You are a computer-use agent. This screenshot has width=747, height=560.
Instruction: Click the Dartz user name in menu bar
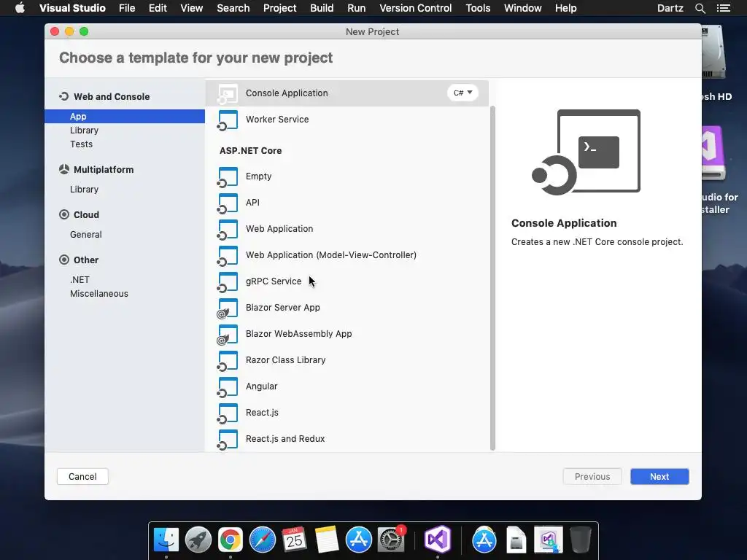[x=670, y=8]
